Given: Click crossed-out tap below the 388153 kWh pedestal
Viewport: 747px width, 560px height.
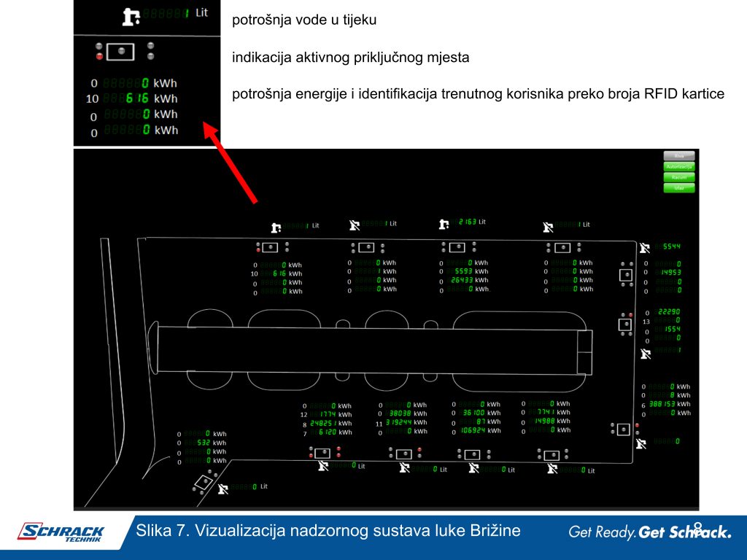Looking at the screenshot, I should click(641, 444).
